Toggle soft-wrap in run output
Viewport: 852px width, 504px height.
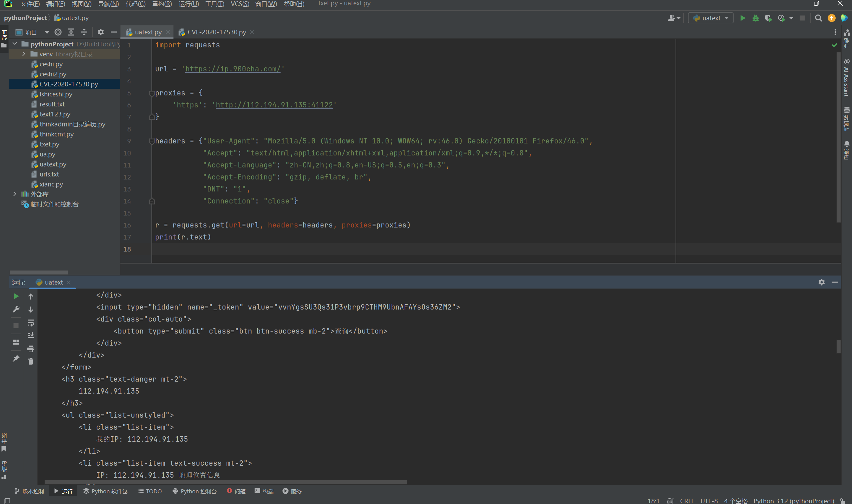click(31, 322)
